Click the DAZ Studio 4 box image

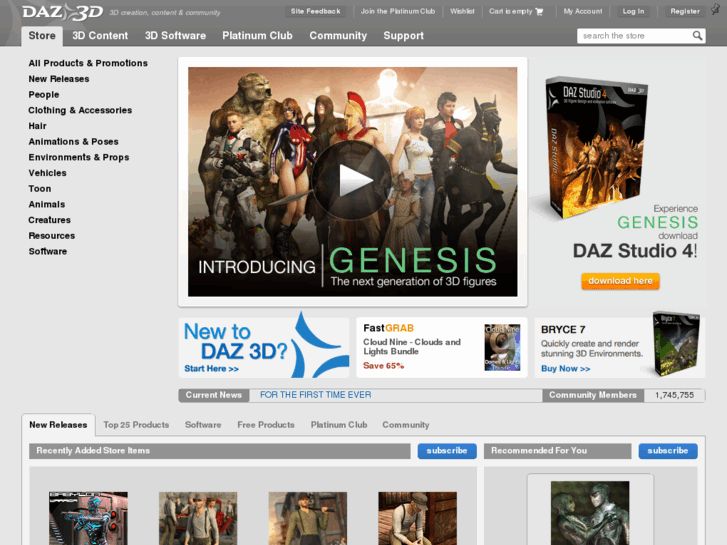coord(596,146)
